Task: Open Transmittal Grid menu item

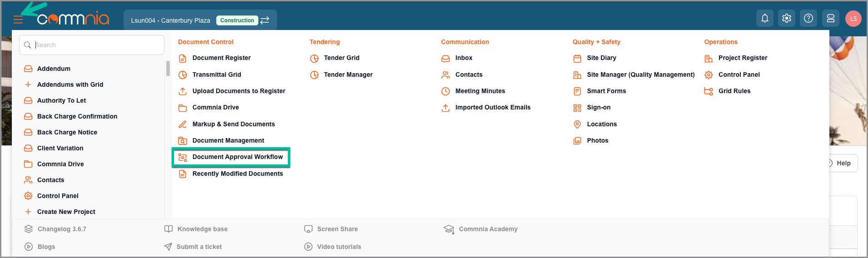Action: point(216,74)
